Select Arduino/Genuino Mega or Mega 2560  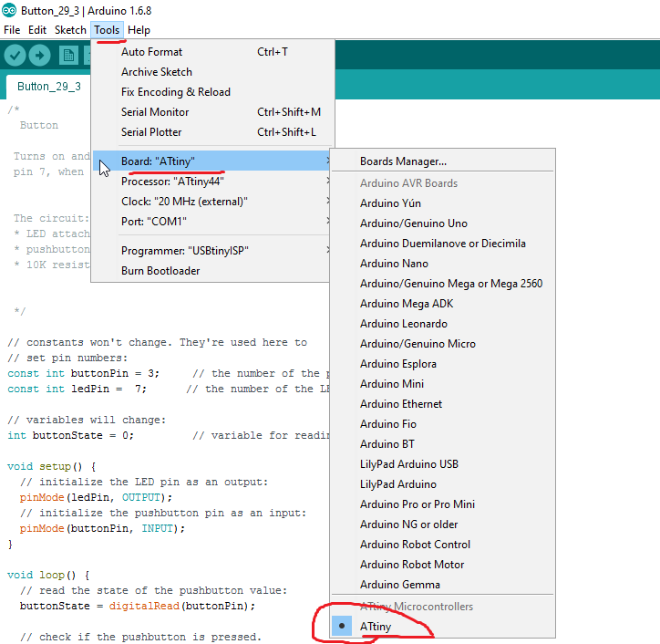pos(442,284)
